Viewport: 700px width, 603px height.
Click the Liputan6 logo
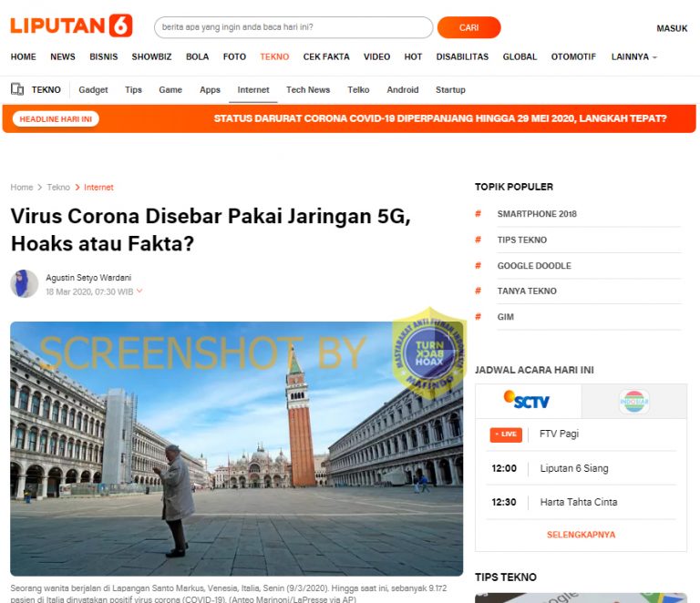click(71, 26)
